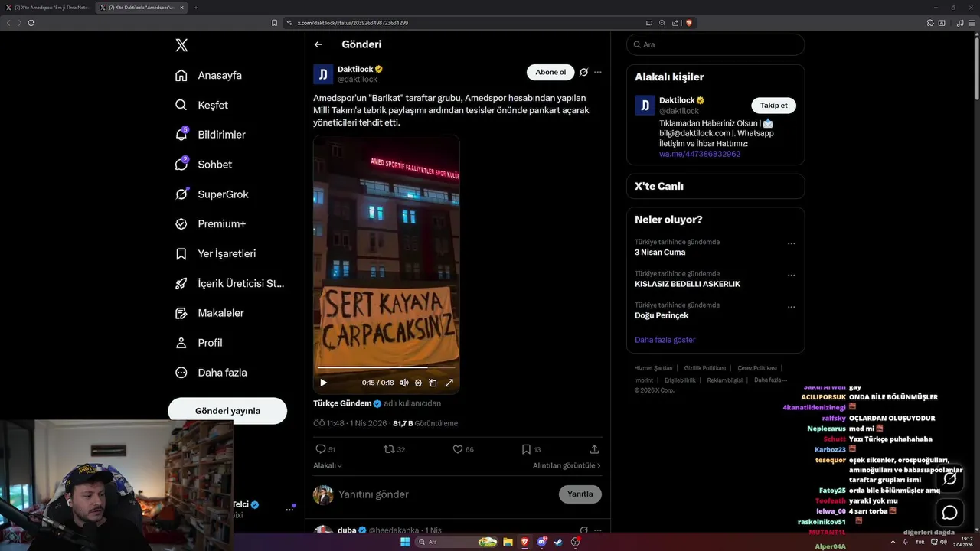This screenshot has width=980, height=551.
Task: Click the address bar URL
Action: coord(353,23)
